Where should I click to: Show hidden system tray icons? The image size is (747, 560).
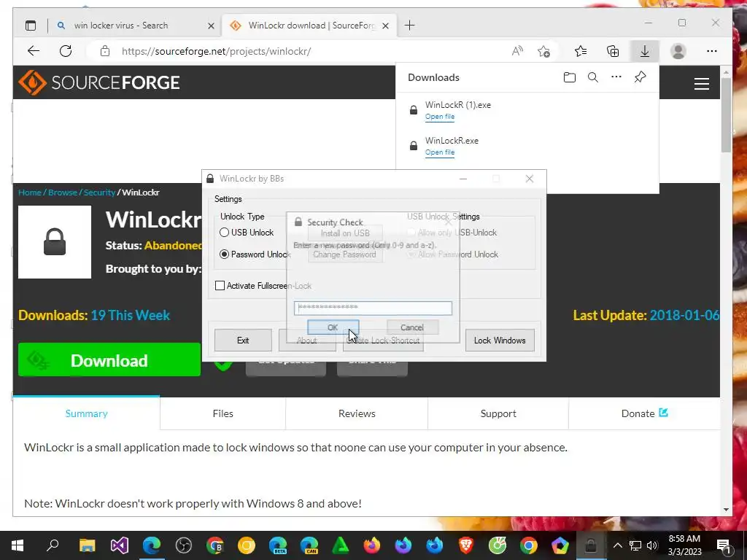[x=617, y=545]
